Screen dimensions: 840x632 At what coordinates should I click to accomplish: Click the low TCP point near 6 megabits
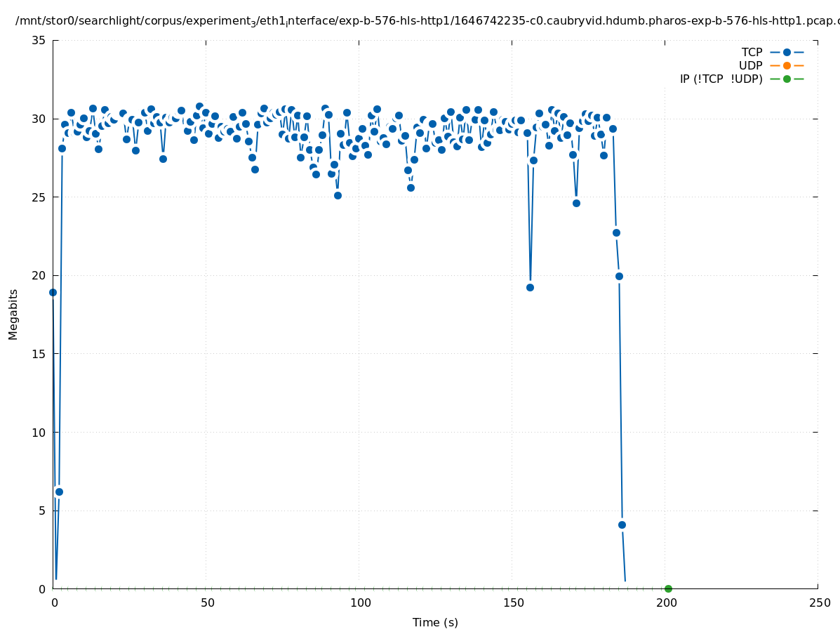(59, 492)
